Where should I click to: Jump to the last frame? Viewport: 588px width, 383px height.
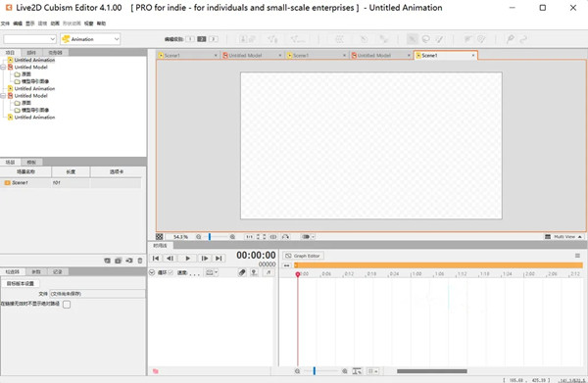point(219,259)
